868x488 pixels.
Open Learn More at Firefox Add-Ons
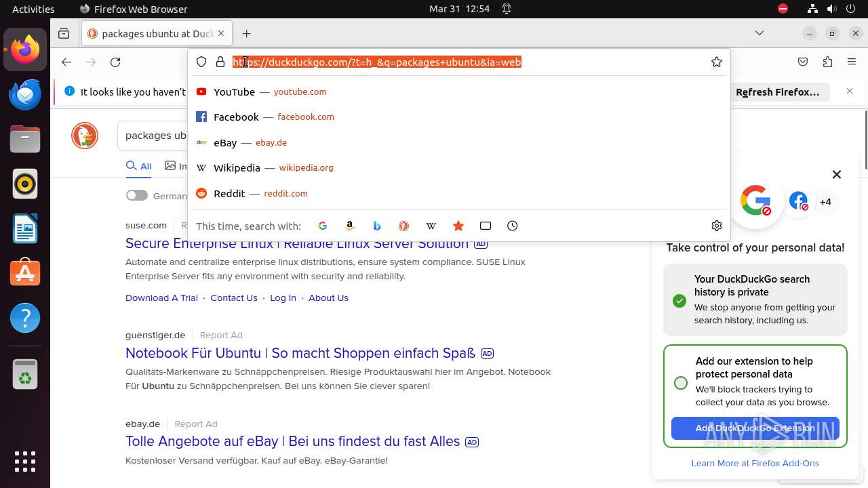coord(755,463)
